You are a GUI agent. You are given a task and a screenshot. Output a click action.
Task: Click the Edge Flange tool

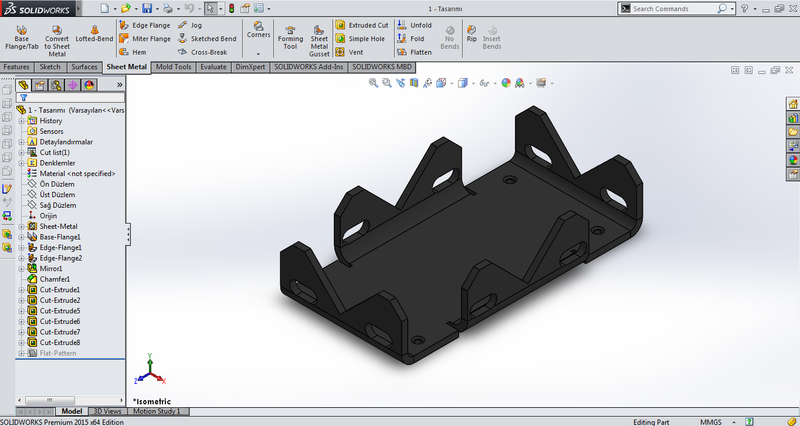144,25
